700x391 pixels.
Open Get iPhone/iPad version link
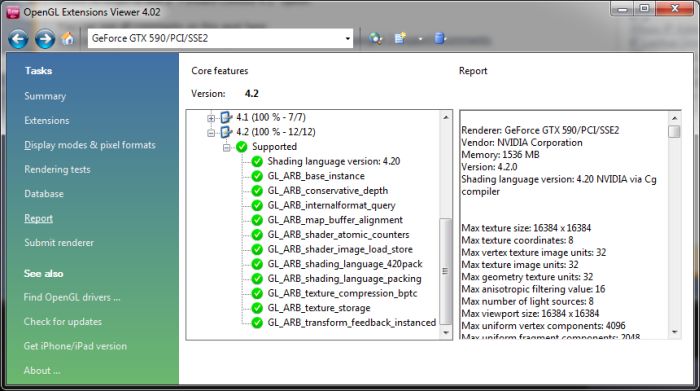pos(75,346)
